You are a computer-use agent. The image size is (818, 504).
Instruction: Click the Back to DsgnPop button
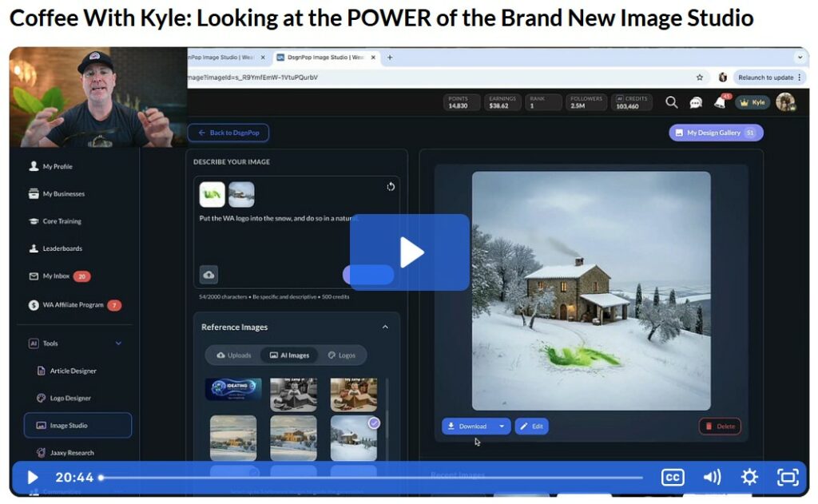point(228,133)
